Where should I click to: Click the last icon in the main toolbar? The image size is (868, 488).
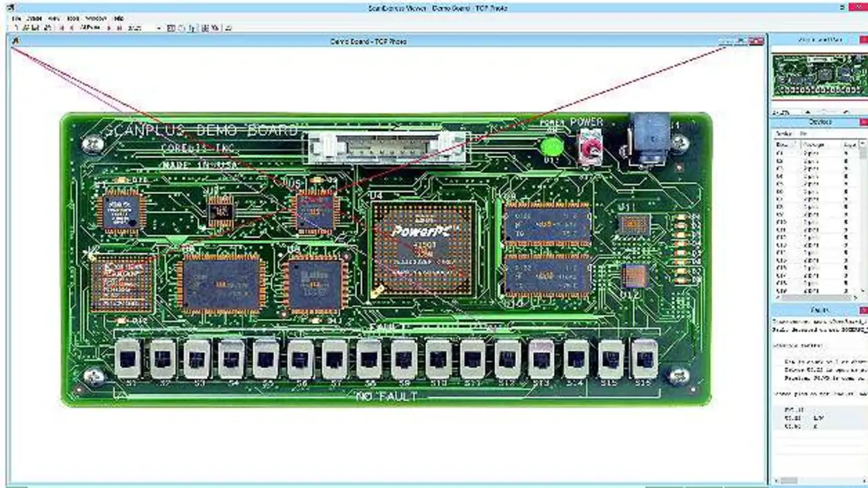(229, 29)
